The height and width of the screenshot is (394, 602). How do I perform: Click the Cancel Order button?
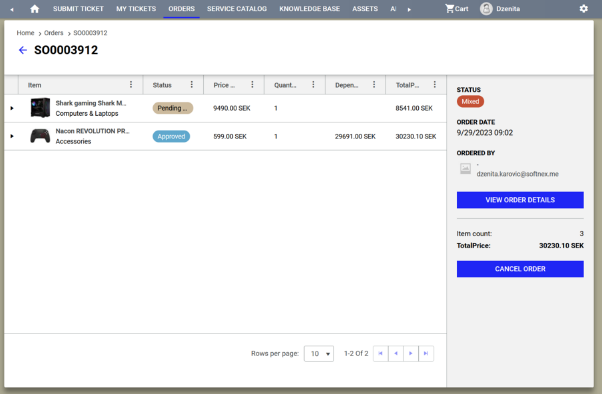pos(520,269)
